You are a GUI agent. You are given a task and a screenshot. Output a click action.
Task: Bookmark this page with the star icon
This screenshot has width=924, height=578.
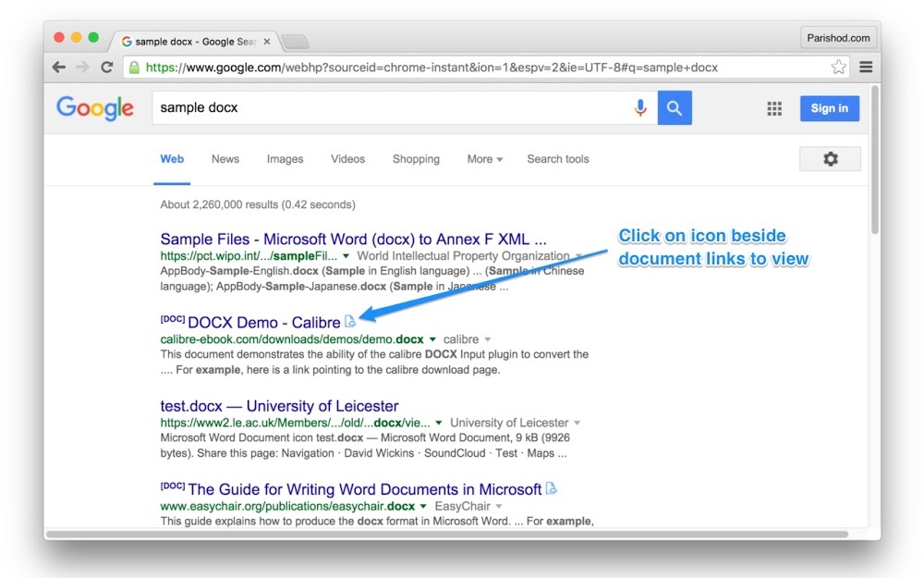(838, 68)
